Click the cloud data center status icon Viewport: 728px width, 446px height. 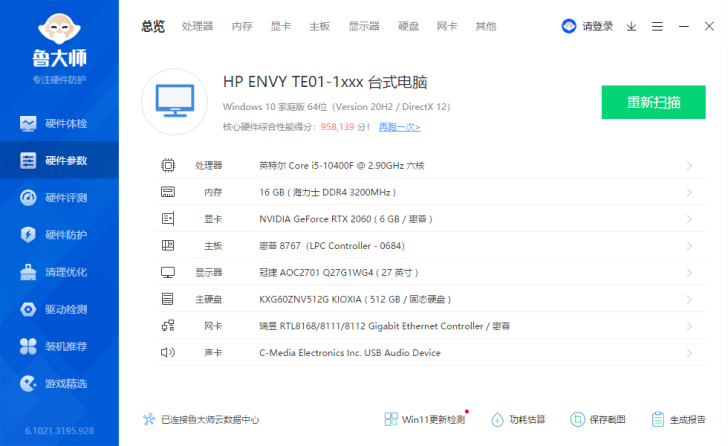149,420
